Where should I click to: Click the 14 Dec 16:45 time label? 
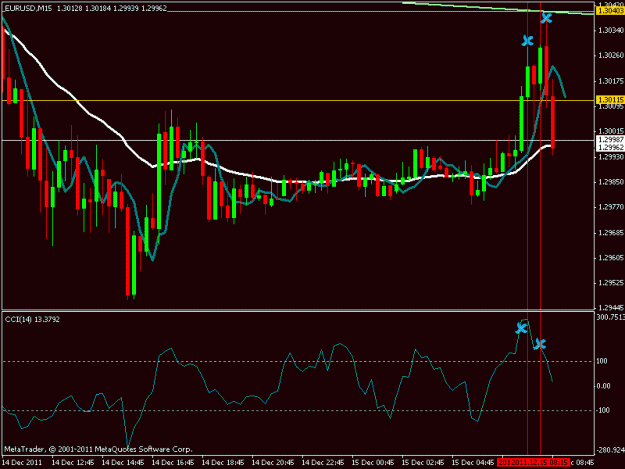click(x=173, y=463)
